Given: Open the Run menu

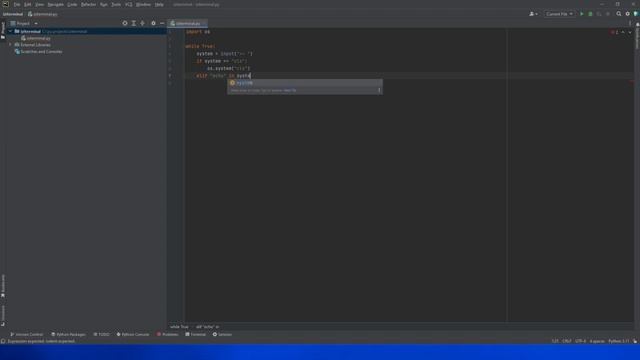Looking at the screenshot, I should click(x=104, y=4).
